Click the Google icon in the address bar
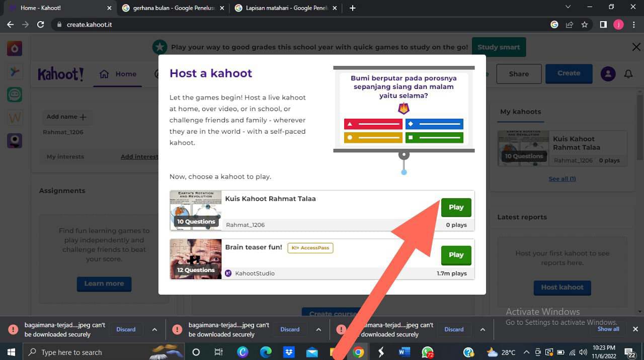Image resolution: width=644 pixels, height=360 pixels. [554, 24]
